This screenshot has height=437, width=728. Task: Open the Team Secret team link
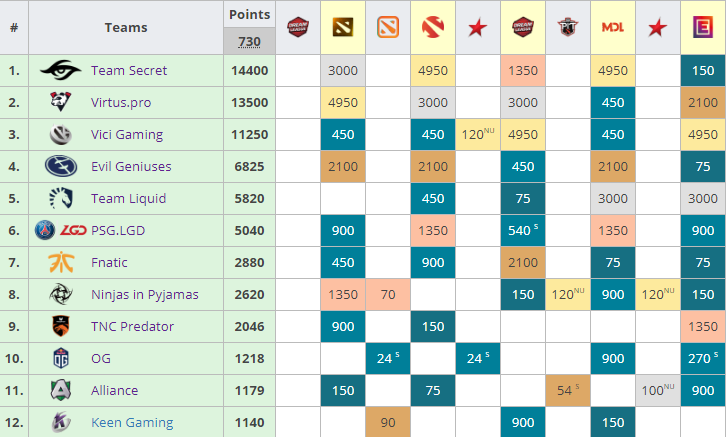129,71
